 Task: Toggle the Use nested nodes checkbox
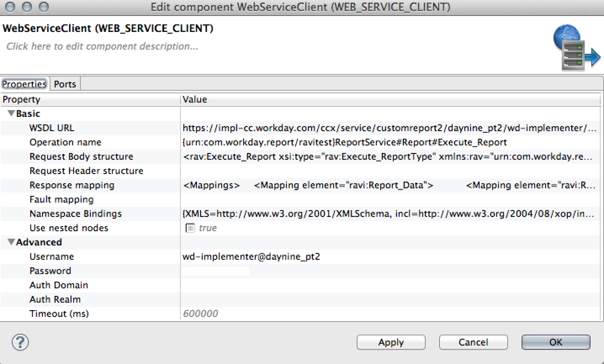click(190, 228)
